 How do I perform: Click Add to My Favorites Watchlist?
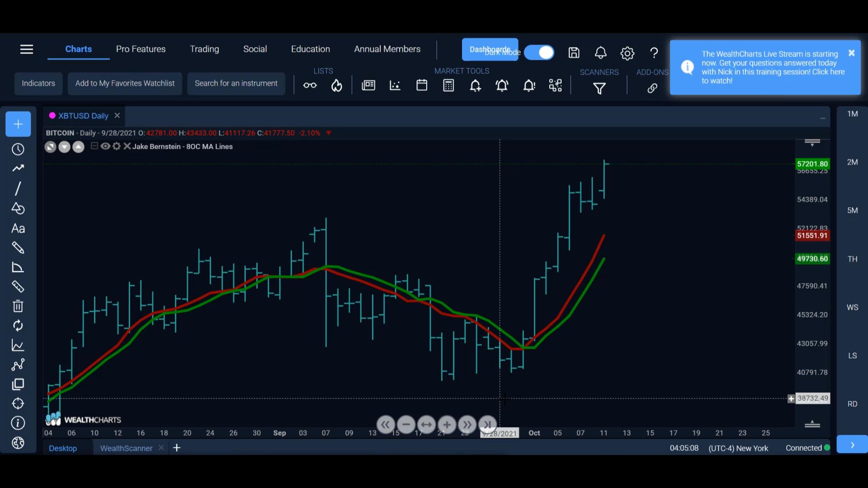pyautogui.click(x=125, y=84)
